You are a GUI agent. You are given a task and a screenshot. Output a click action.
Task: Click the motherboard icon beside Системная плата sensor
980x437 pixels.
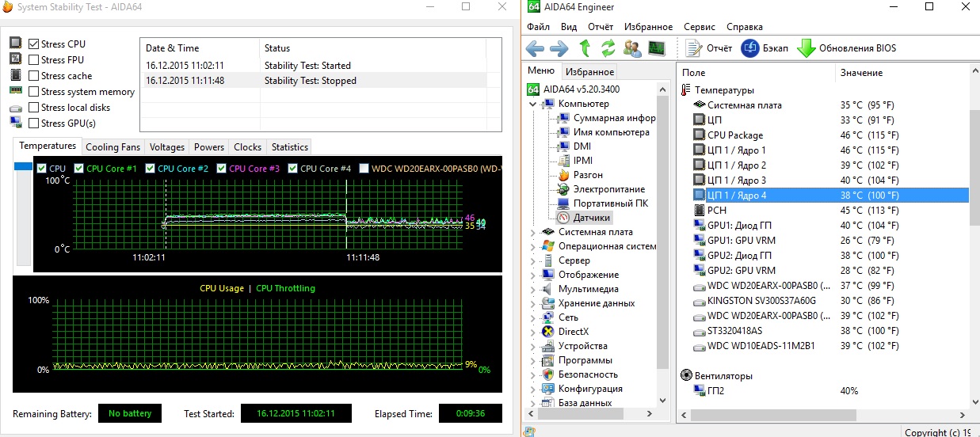click(700, 105)
